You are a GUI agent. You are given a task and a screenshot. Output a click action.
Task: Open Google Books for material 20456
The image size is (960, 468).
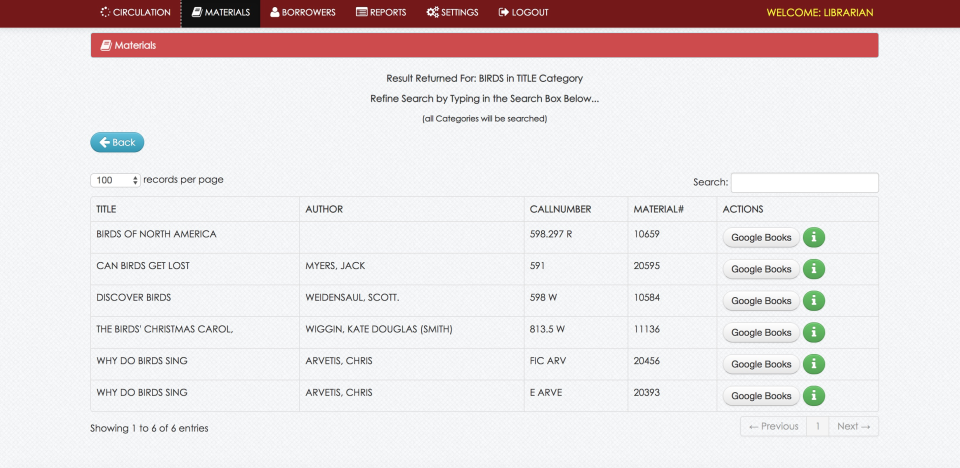[x=761, y=364]
